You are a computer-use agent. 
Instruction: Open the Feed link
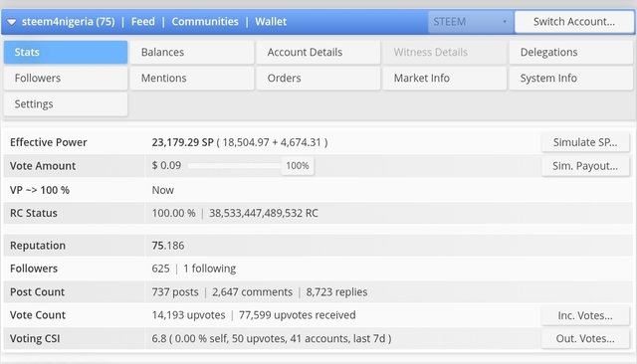tap(143, 22)
